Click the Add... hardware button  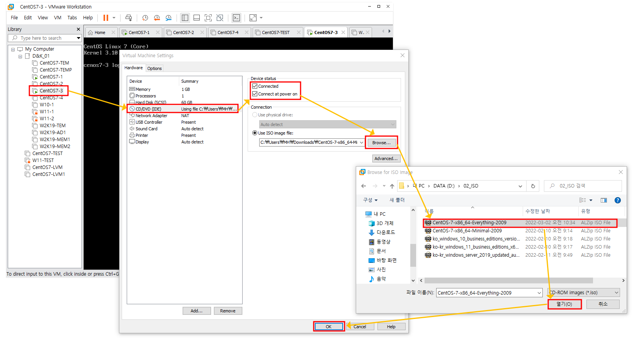coord(197,311)
